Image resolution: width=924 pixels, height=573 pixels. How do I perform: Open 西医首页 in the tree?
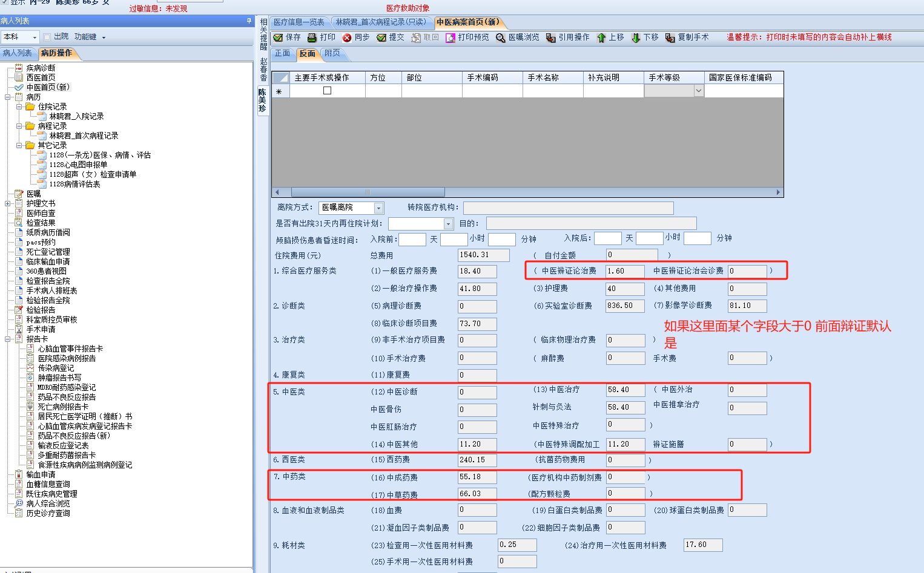41,77
